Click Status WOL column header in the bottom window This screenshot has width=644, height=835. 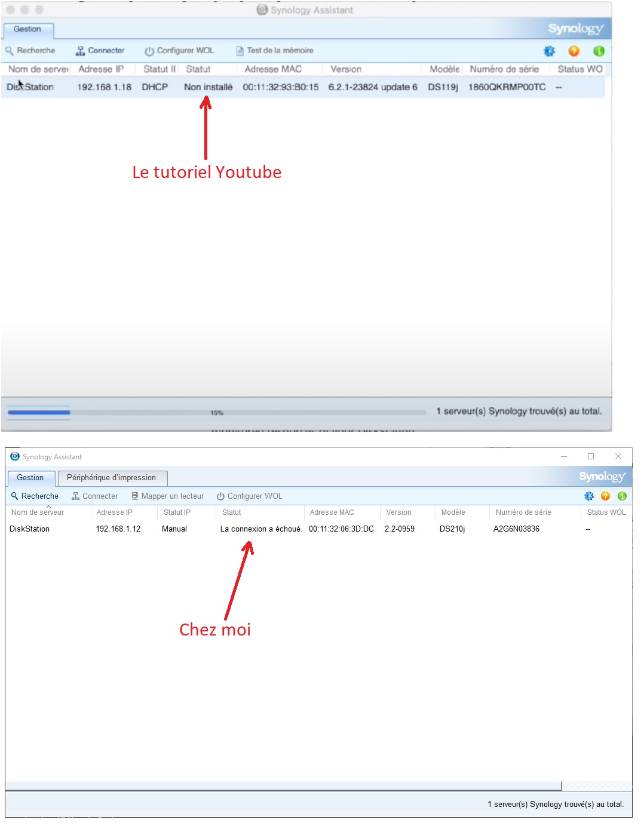[606, 512]
